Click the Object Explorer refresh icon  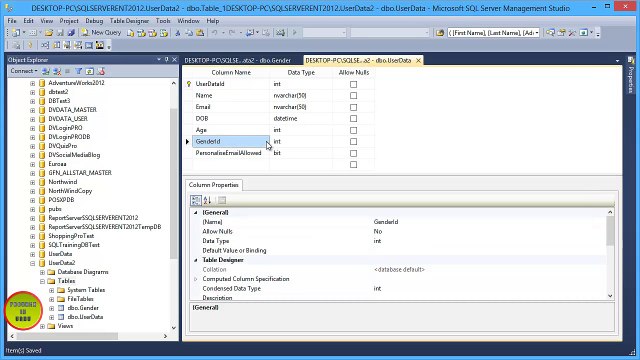[89, 71]
